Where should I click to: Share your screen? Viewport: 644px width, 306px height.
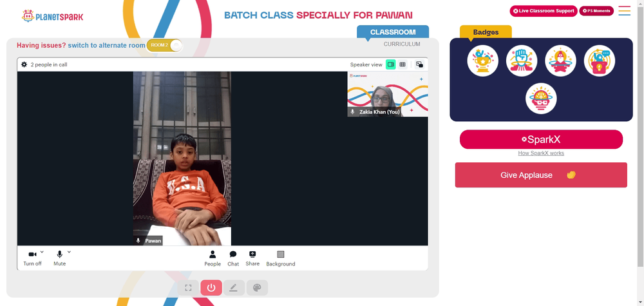tap(252, 259)
